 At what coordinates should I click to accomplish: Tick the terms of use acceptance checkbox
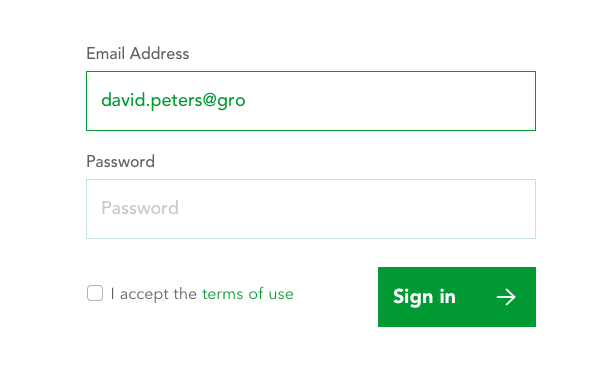tap(95, 293)
